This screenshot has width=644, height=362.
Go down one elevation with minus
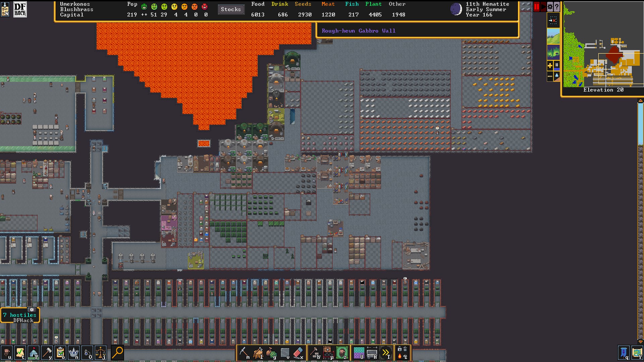550,77
